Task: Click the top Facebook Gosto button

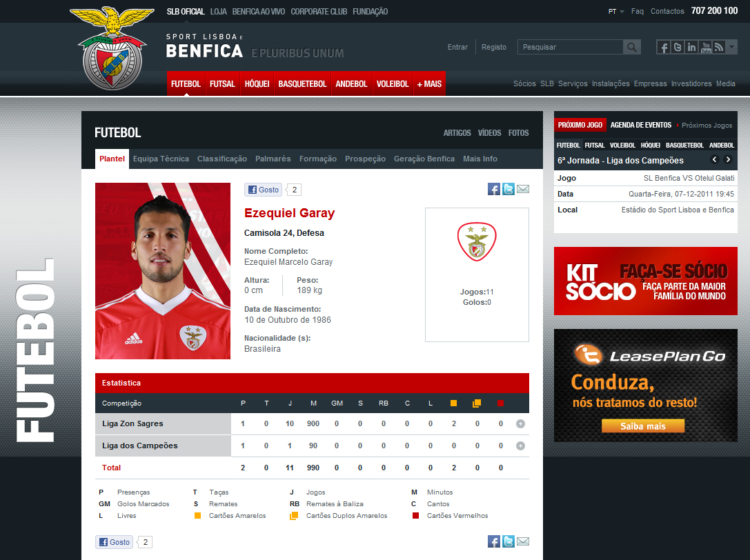Action: (x=263, y=190)
